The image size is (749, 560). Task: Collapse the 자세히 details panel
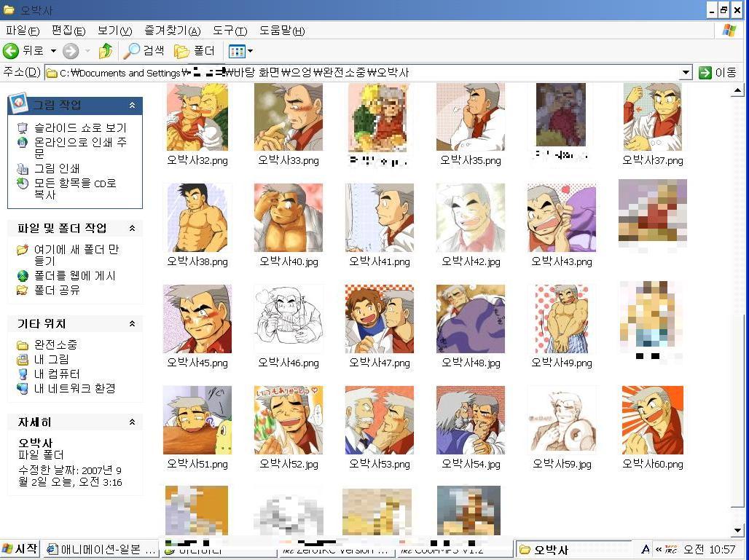[x=133, y=422]
